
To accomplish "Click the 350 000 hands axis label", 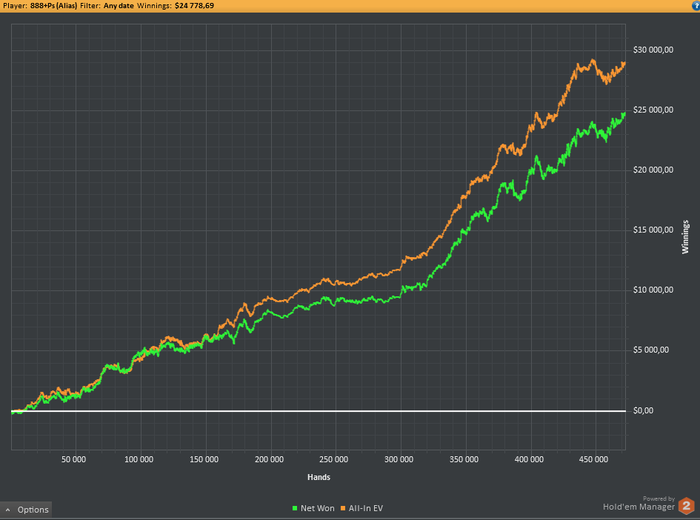I will pyautogui.click(x=464, y=459).
